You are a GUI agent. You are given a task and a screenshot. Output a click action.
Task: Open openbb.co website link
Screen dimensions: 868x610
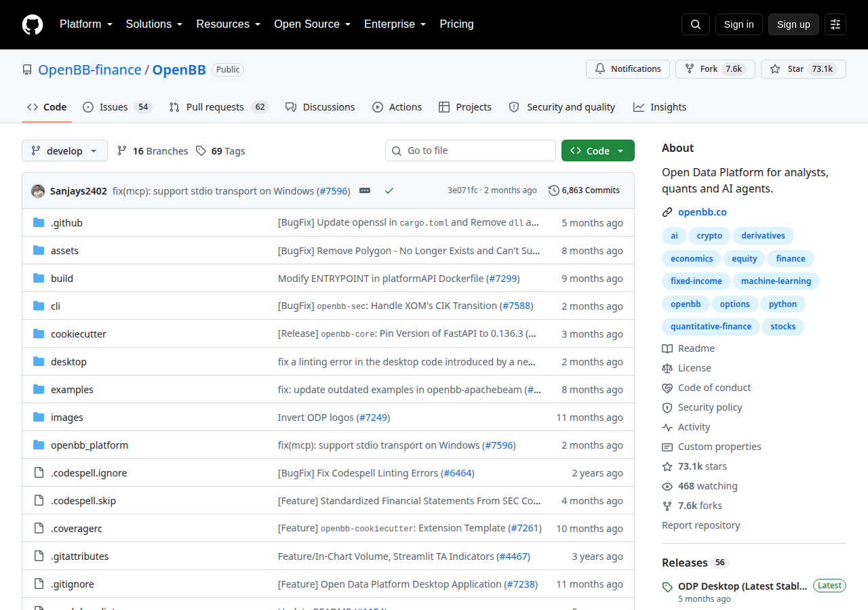tap(702, 212)
